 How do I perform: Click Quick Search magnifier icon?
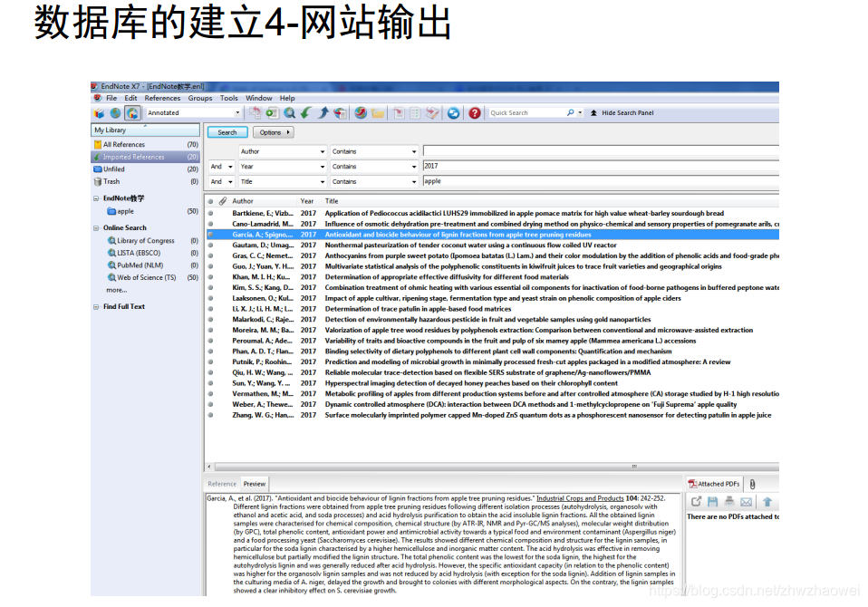570,112
